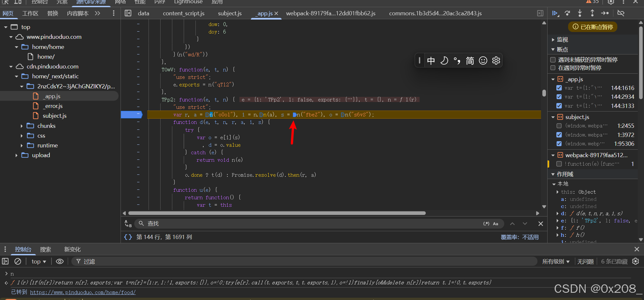Image resolution: width=644 pixels, height=300 pixels.
Task: Open the commons.1b3d5d4 editor tab
Action: (435, 13)
